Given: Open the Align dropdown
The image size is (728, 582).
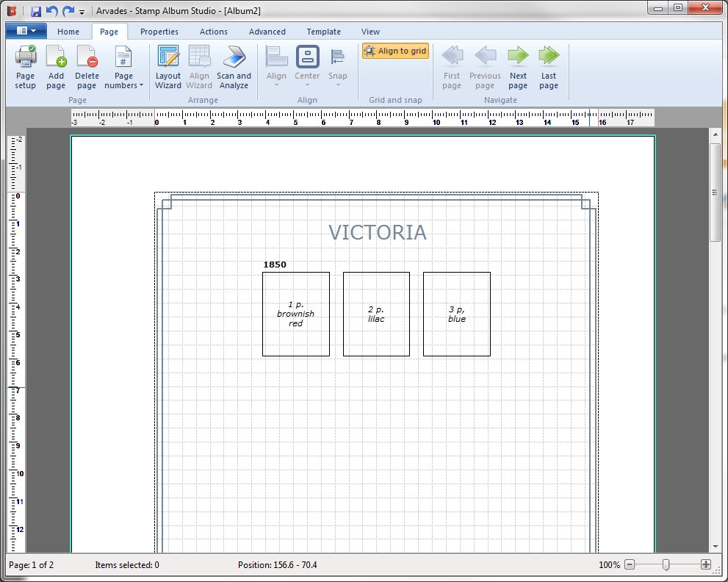Looking at the screenshot, I should [276, 68].
